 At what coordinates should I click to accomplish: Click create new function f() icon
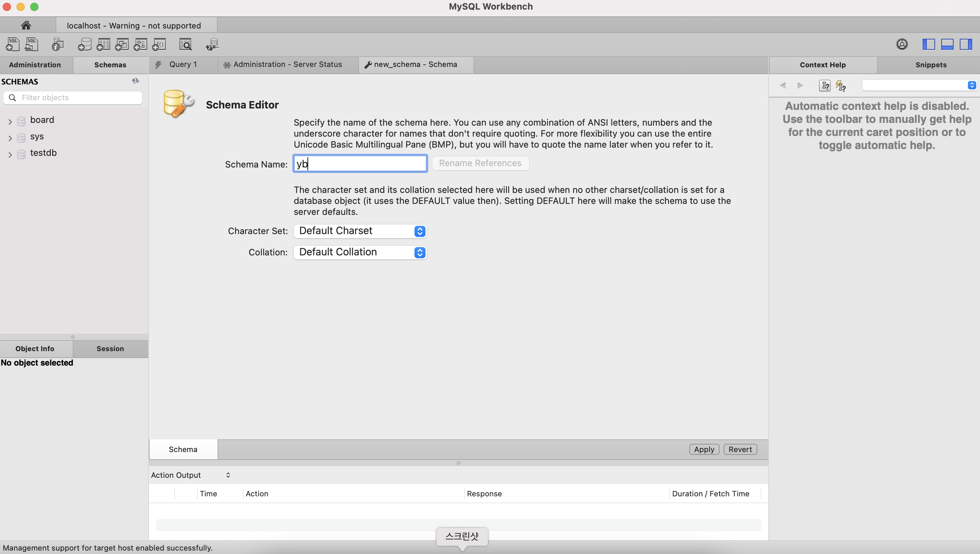pos(159,45)
